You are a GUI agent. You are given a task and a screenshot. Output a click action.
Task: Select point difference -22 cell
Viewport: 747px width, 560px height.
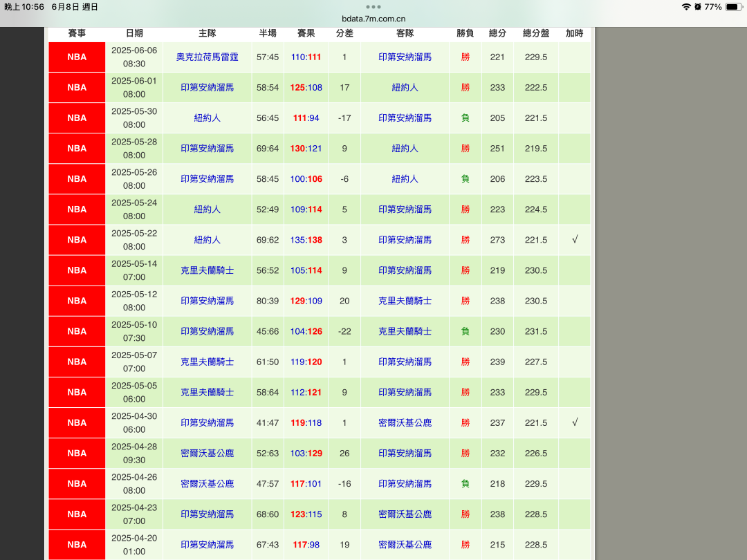point(344,331)
